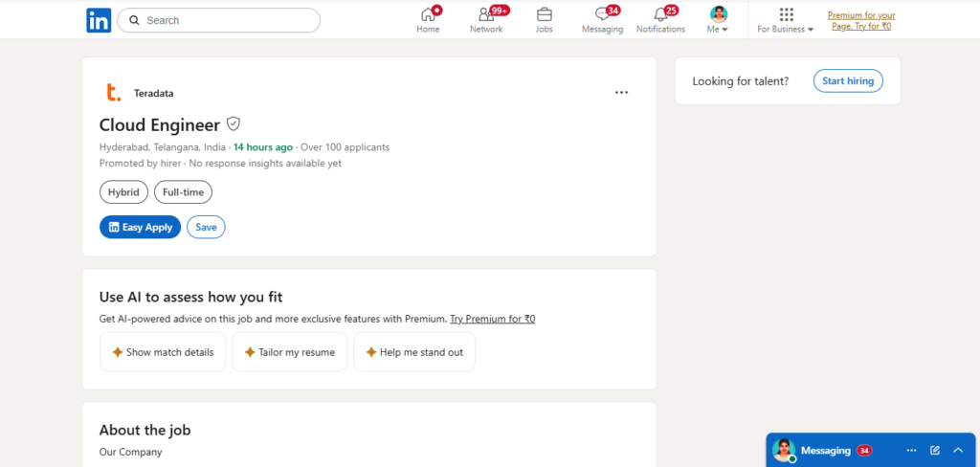Compose a new message icon
The width and height of the screenshot is (980, 467).
pyautogui.click(x=935, y=450)
